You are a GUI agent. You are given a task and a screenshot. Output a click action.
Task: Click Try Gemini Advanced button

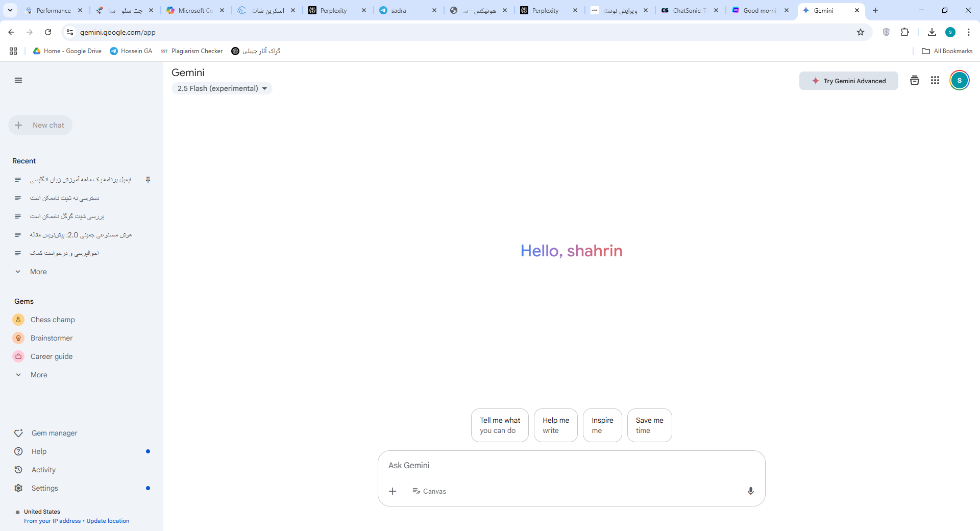point(848,81)
